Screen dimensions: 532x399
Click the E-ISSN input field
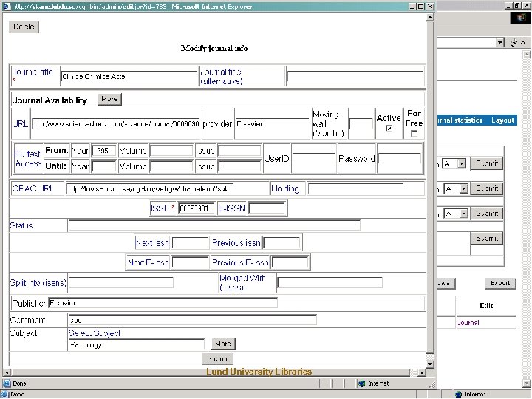click(x=267, y=208)
